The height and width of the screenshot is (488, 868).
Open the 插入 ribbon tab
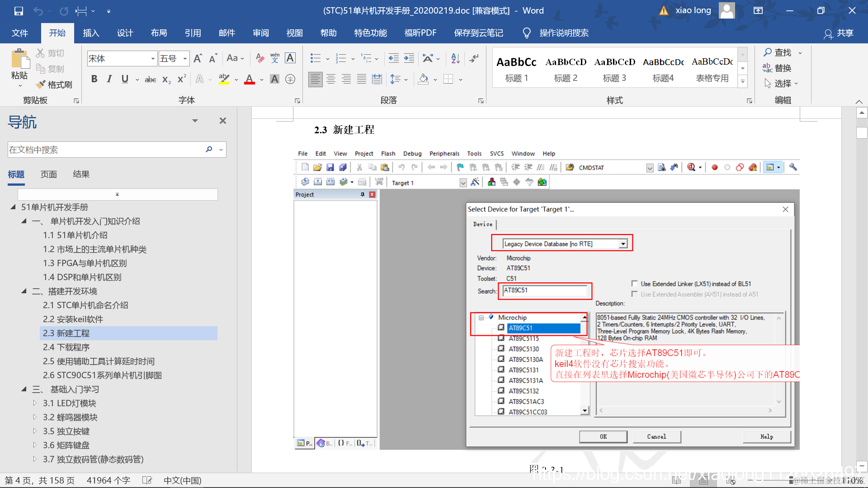(91, 33)
